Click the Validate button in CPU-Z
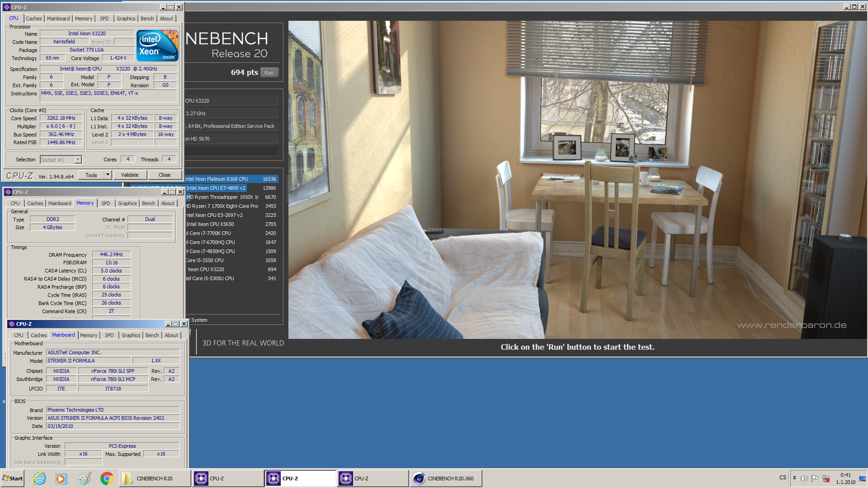Viewport: 868px width, 488px height. pyautogui.click(x=130, y=175)
